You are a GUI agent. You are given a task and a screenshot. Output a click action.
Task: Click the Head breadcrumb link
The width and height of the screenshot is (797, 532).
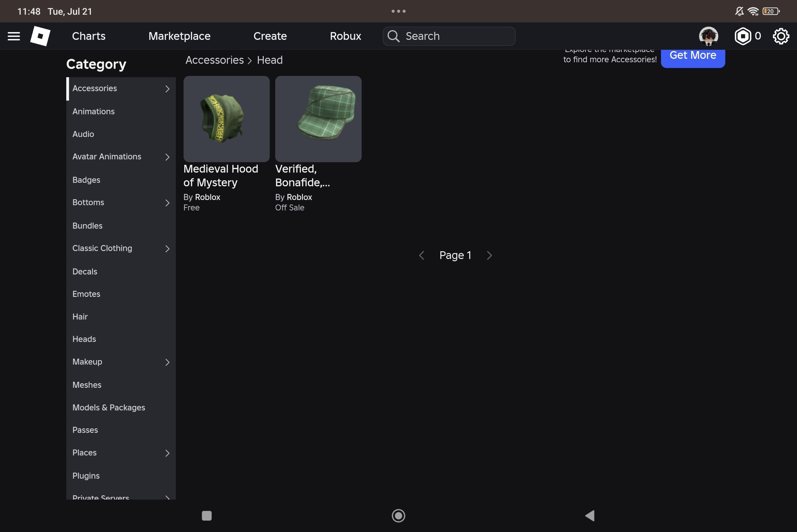pyautogui.click(x=270, y=60)
